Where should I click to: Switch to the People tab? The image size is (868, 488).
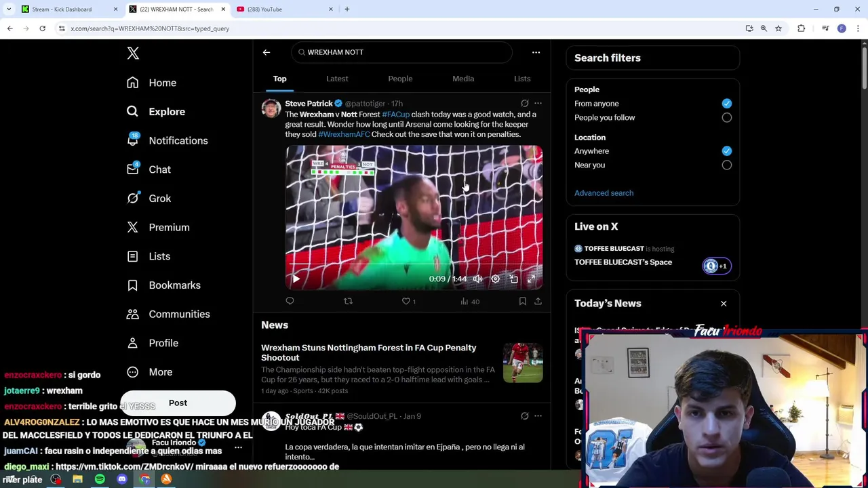point(400,79)
